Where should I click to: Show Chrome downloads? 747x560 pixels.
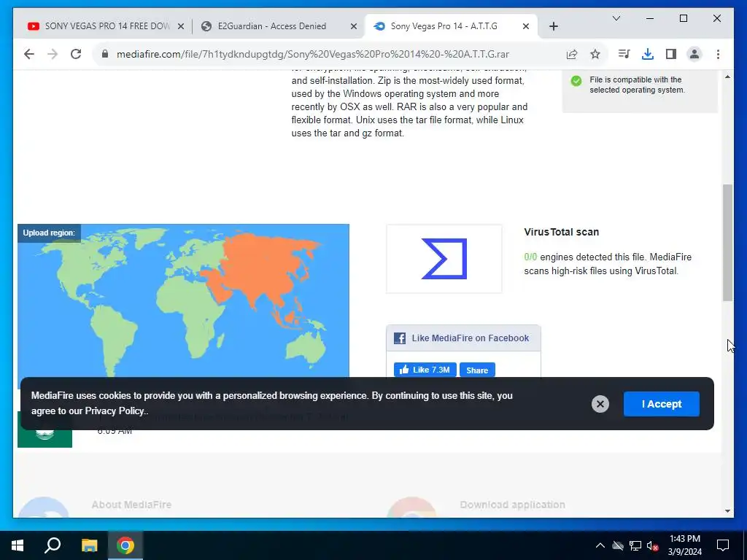click(x=648, y=54)
